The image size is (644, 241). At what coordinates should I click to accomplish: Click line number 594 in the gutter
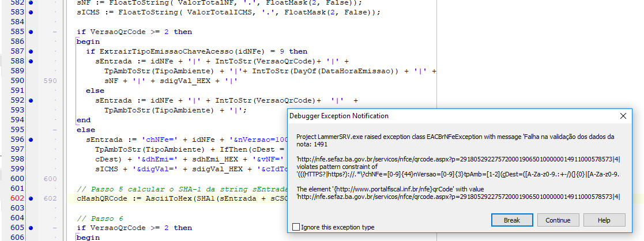point(17,120)
